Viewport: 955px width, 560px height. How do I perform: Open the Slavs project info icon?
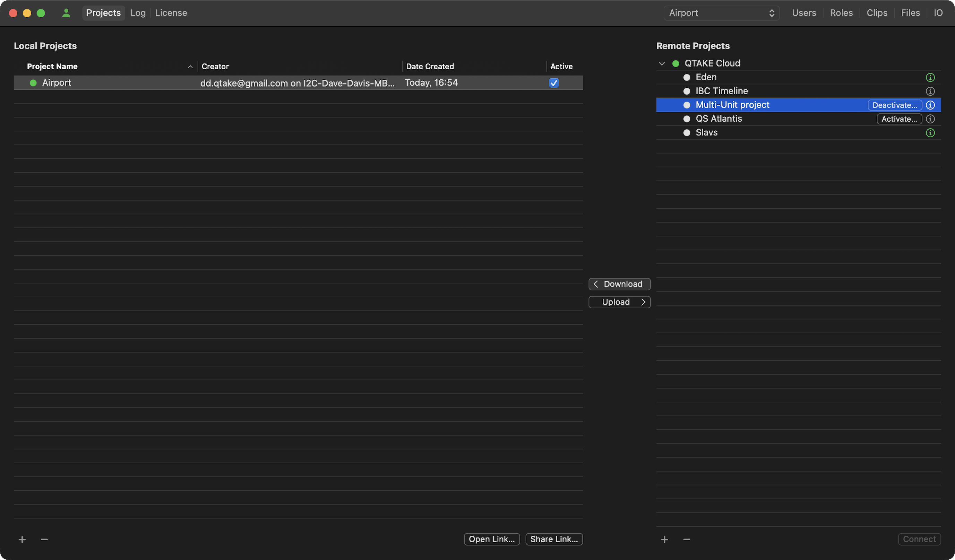[x=930, y=133]
